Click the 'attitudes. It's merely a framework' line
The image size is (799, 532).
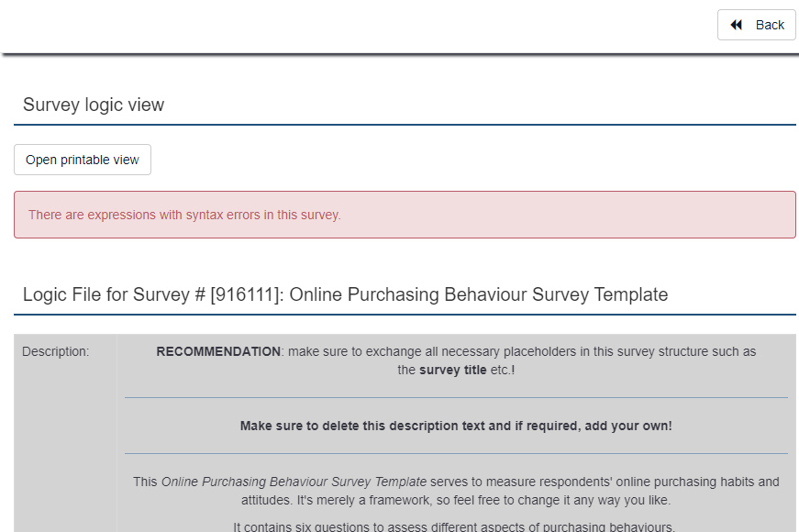click(x=456, y=500)
